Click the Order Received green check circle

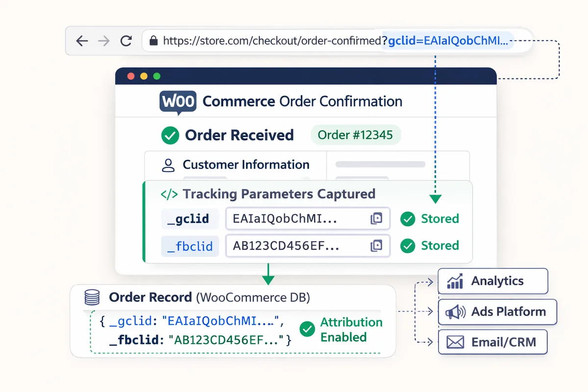(170, 135)
